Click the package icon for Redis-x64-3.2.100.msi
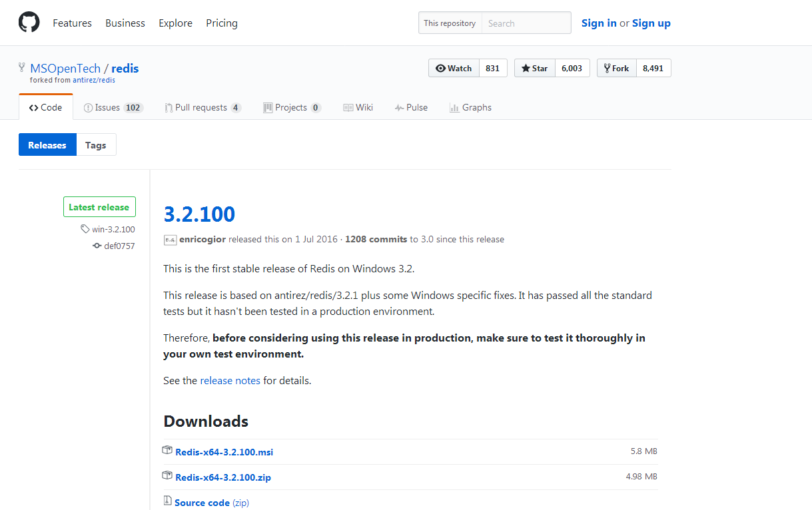 167,450
